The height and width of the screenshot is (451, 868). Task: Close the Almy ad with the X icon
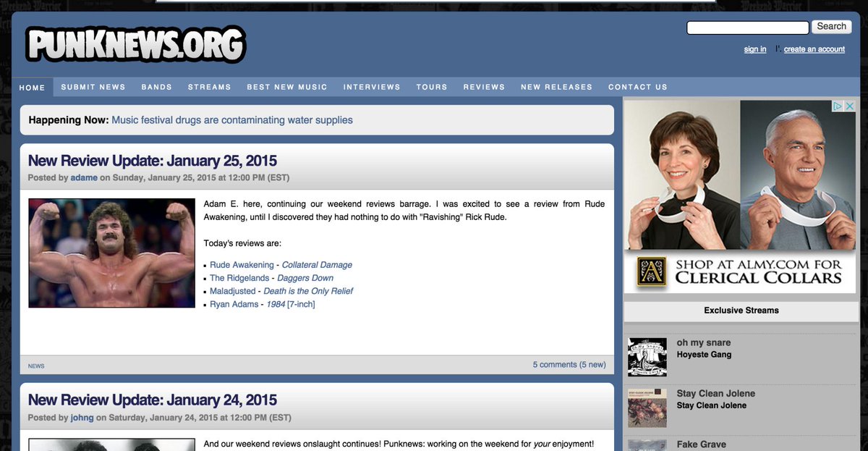pyautogui.click(x=850, y=106)
